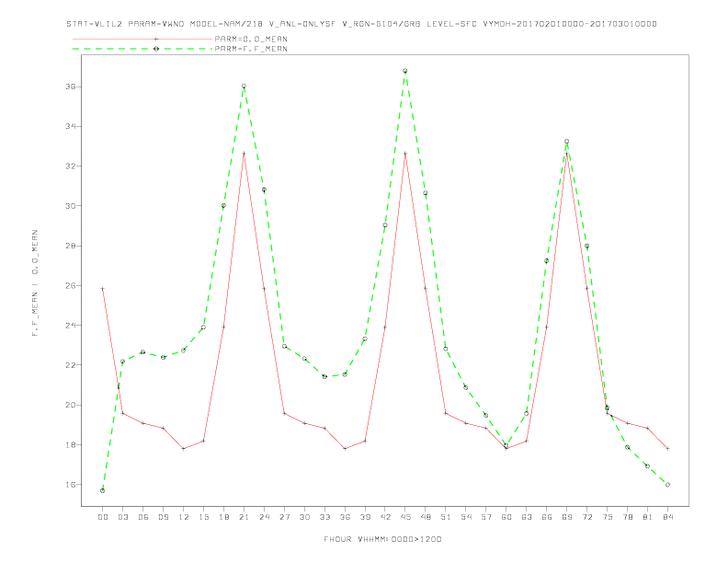Image resolution: width=728 pixels, height=563 pixels.
Task: Click red observed marker at hour 00
Action: click(103, 289)
